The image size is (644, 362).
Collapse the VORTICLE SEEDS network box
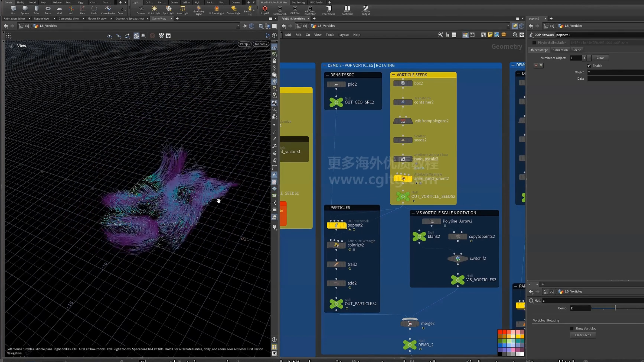coord(393,75)
